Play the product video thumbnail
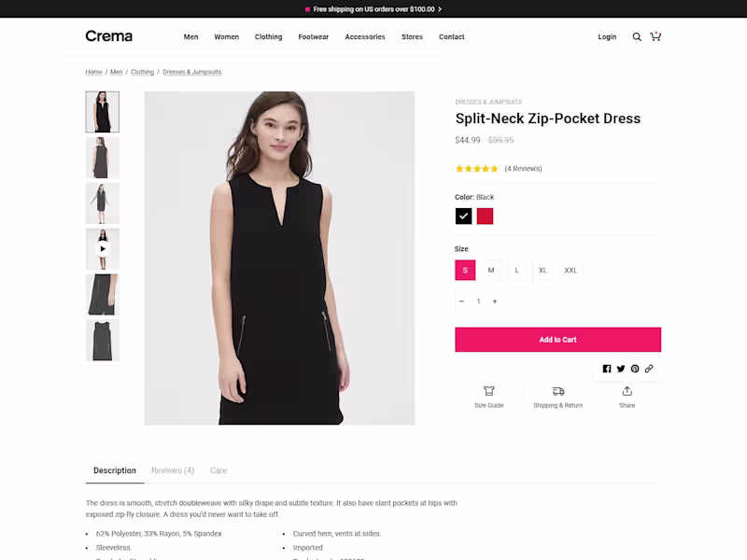 tap(103, 249)
